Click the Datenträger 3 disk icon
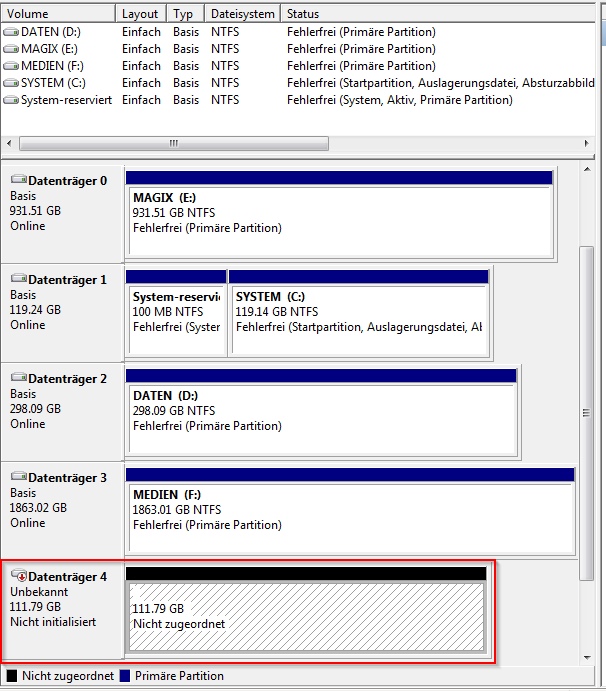The width and height of the screenshot is (606, 691). [x=19, y=476]
